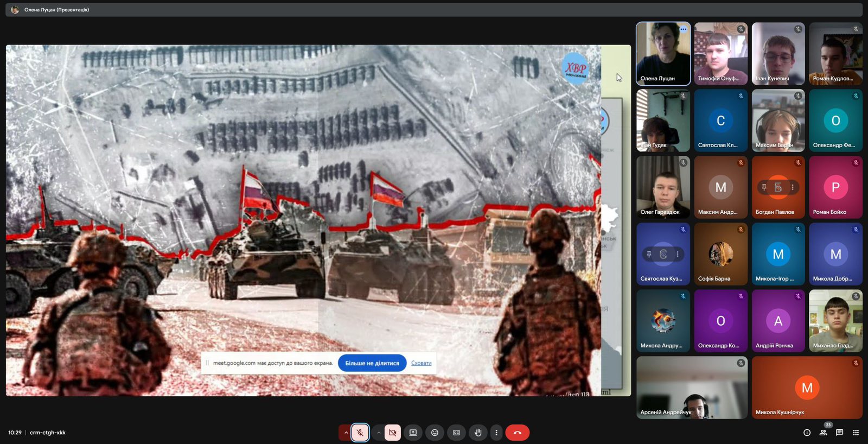Click the present screen icon

413,433
